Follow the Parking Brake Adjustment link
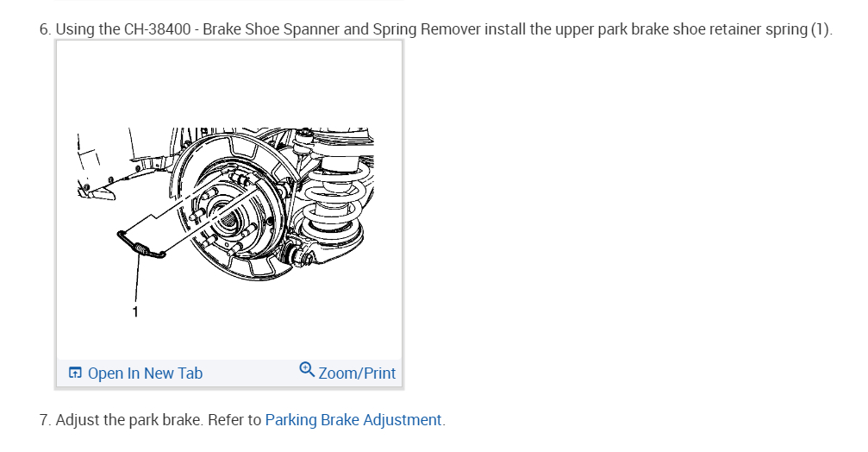The width and height of the screenshot is (868, 452). 353,420
